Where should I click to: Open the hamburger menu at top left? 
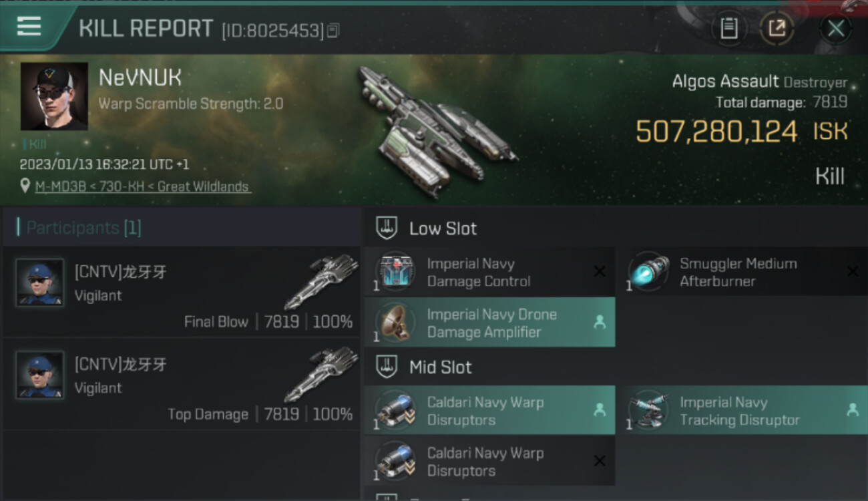(29, 27)
